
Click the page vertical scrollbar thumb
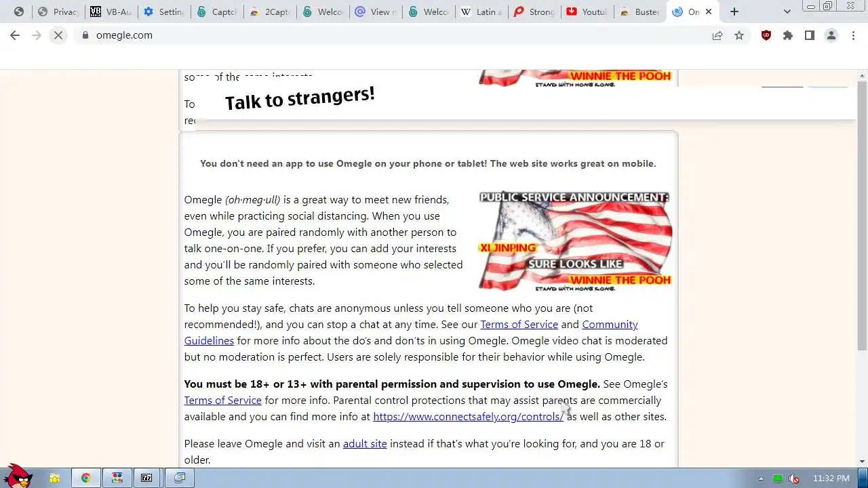tap(863, 217)
